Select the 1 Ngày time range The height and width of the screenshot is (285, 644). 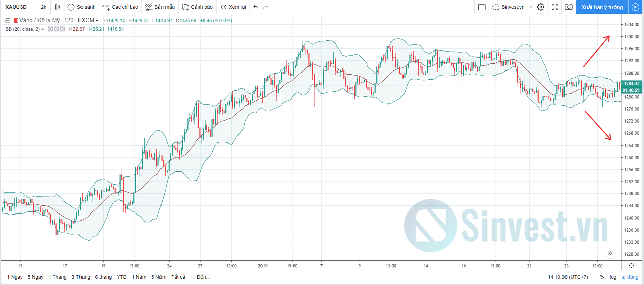pos(14,277)
